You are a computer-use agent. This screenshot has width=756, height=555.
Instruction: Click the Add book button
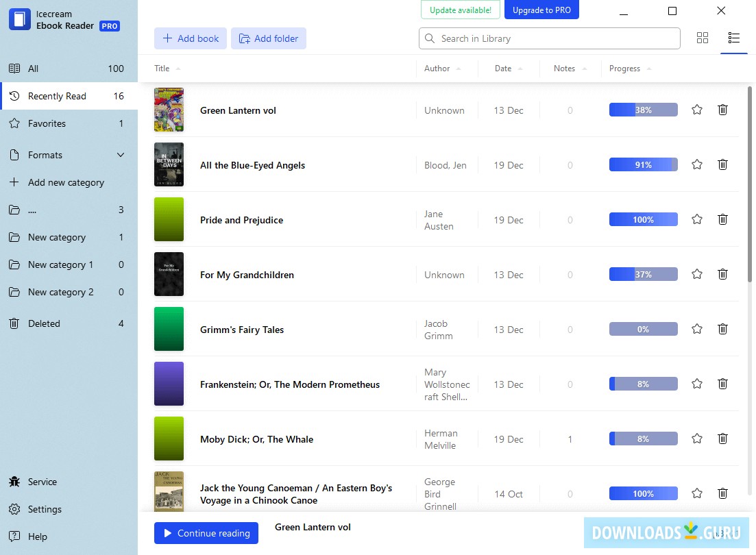click(191, 38)
